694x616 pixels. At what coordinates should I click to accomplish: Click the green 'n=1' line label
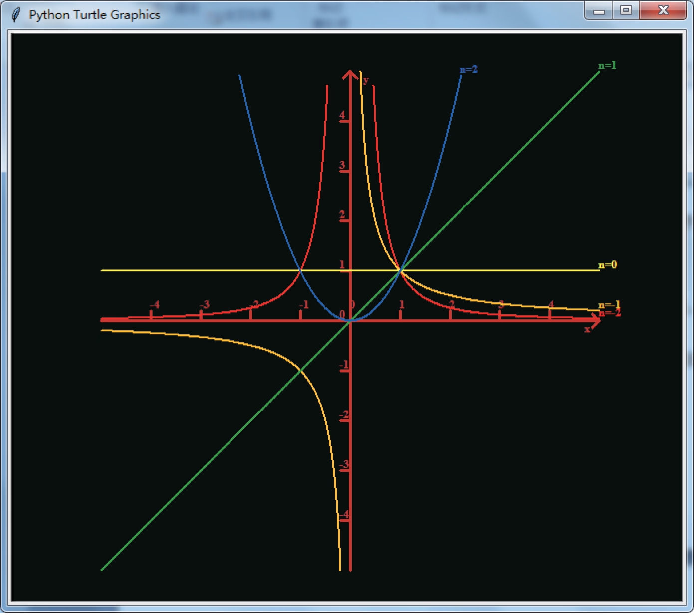pos(607,65)
